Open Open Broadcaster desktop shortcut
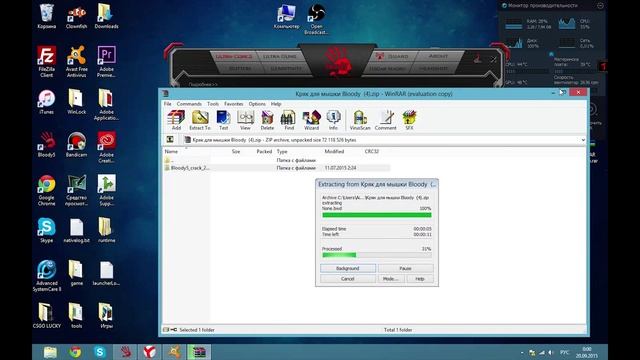 pos(316,19)
